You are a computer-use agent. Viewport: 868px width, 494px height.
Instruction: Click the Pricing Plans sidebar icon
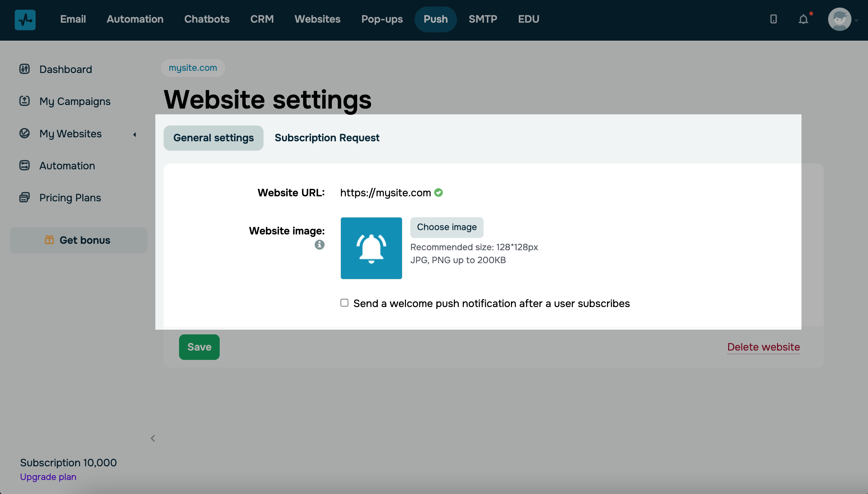(x=24, y=197)
